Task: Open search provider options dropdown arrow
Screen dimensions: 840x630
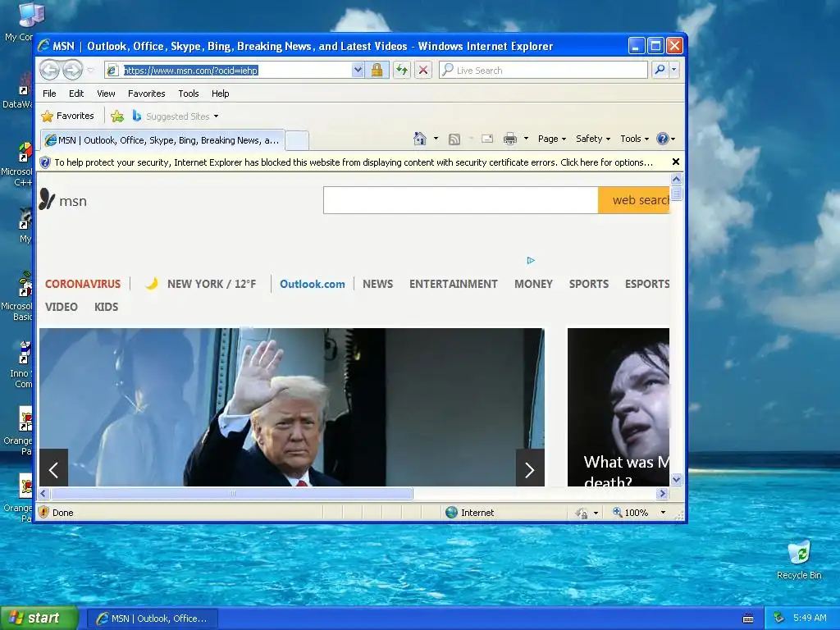Action: tap(674, 70)
